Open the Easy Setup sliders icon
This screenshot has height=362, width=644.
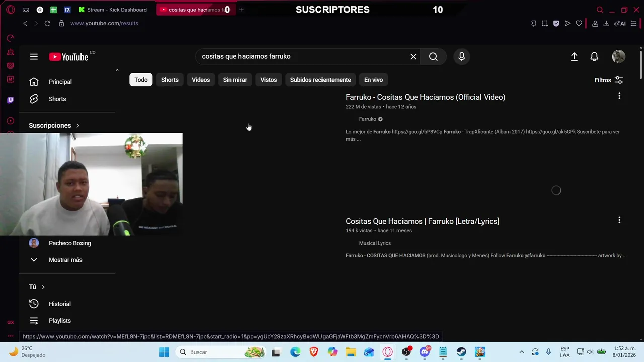(633, 23)
